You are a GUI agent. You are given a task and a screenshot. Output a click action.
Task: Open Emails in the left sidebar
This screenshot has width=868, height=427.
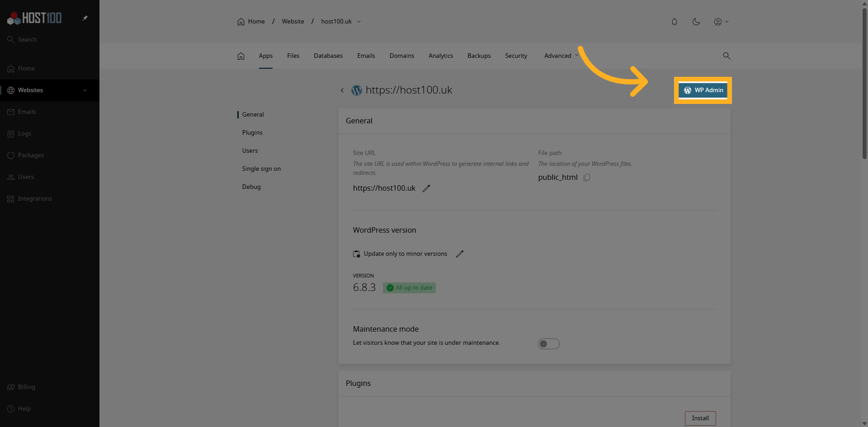(50, 112)
